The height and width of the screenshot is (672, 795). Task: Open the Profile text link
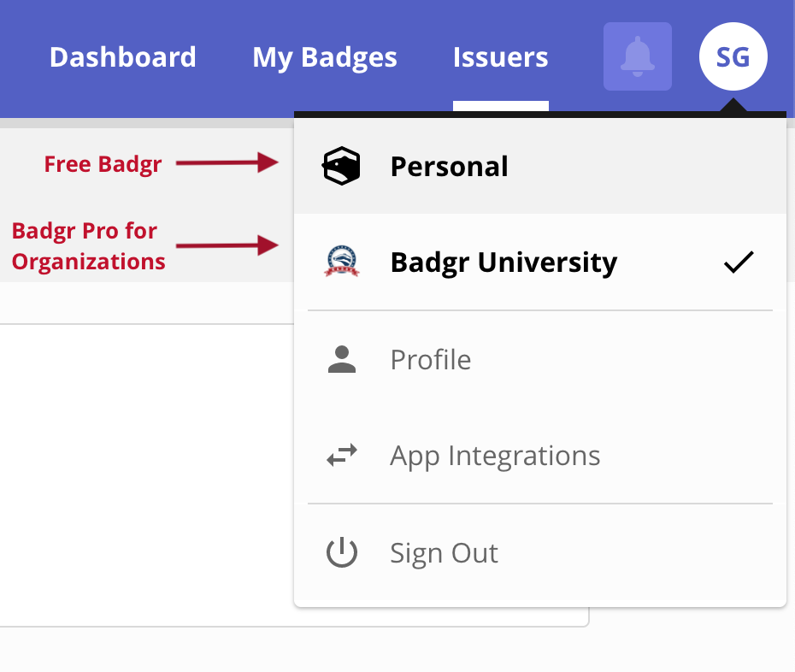[430, 359]
